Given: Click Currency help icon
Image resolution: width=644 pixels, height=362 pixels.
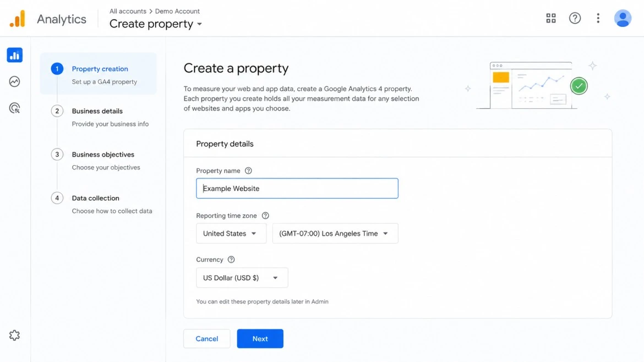Looking at the screenshot, I should coord(231,259).
